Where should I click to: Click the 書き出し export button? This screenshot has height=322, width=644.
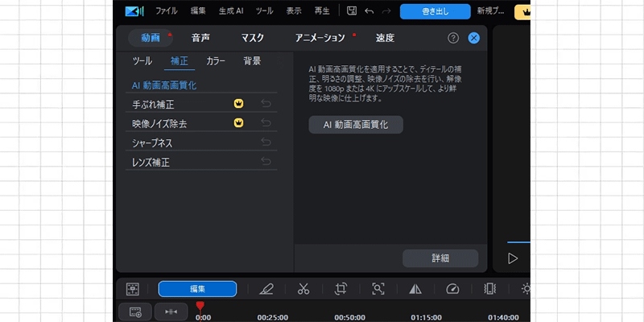(x=436, y=11)
